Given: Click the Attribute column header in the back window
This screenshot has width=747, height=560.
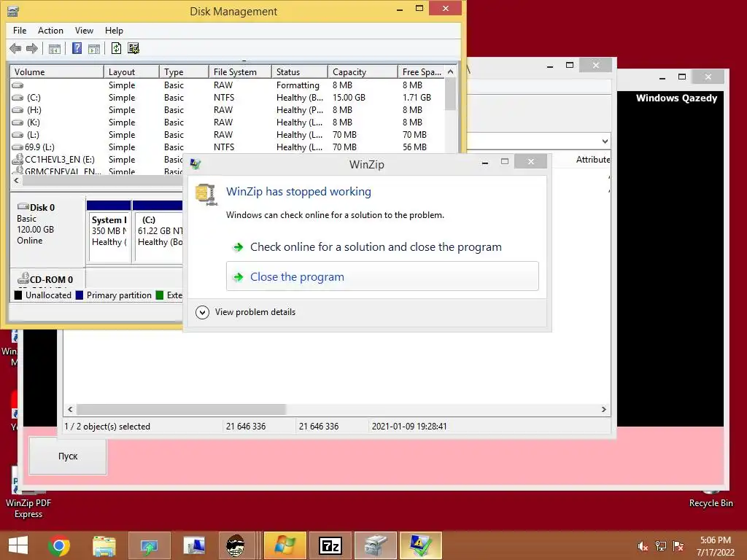Looking at the screenshot, I should 592,160.
